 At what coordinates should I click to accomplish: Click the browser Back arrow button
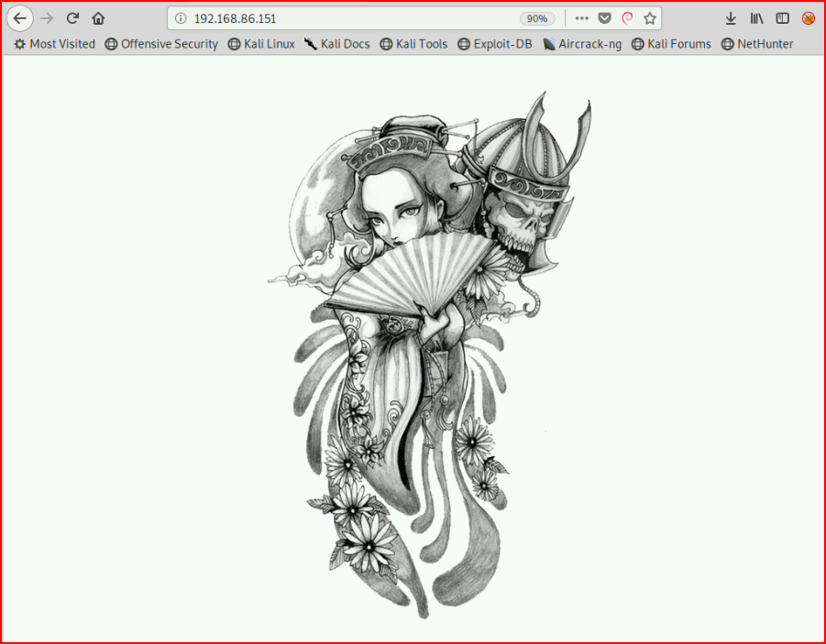[20, 18]
